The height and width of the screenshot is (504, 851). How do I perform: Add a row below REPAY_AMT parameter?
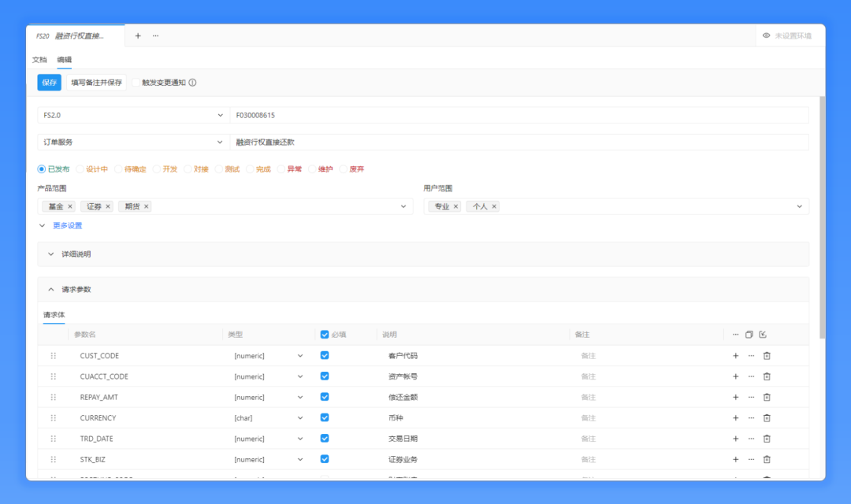[735, 397]
